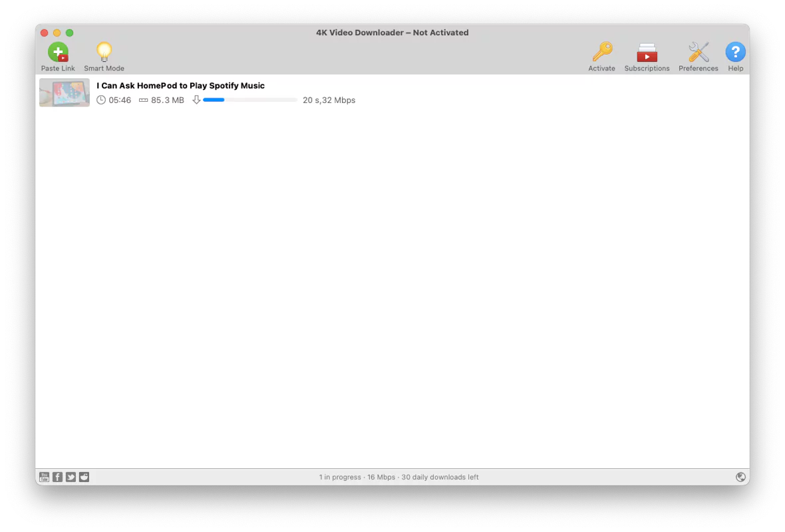
Task: Enable Smart Mode
Action: tap(104, 52)
